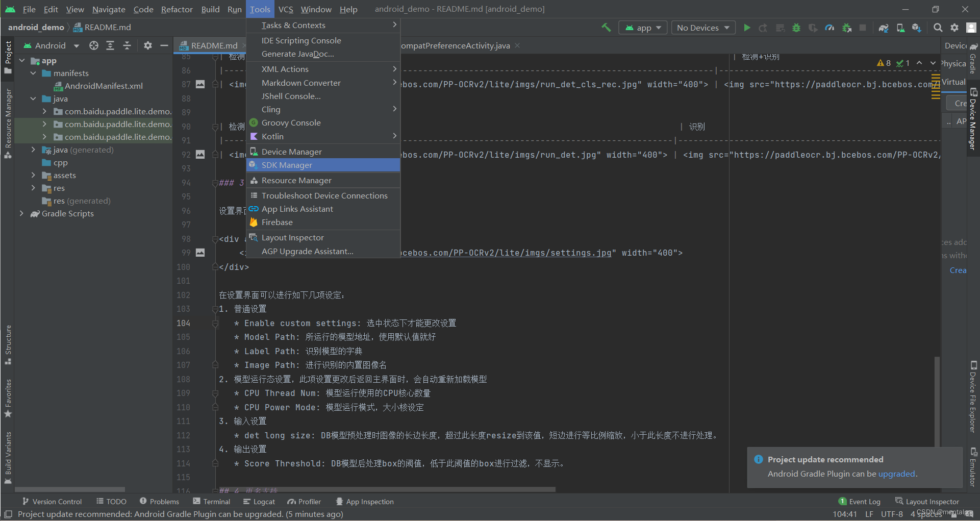Click the Make Project hammer icon
The width and height of the screenshot is (980, 521).
click(x=606, y=28)
